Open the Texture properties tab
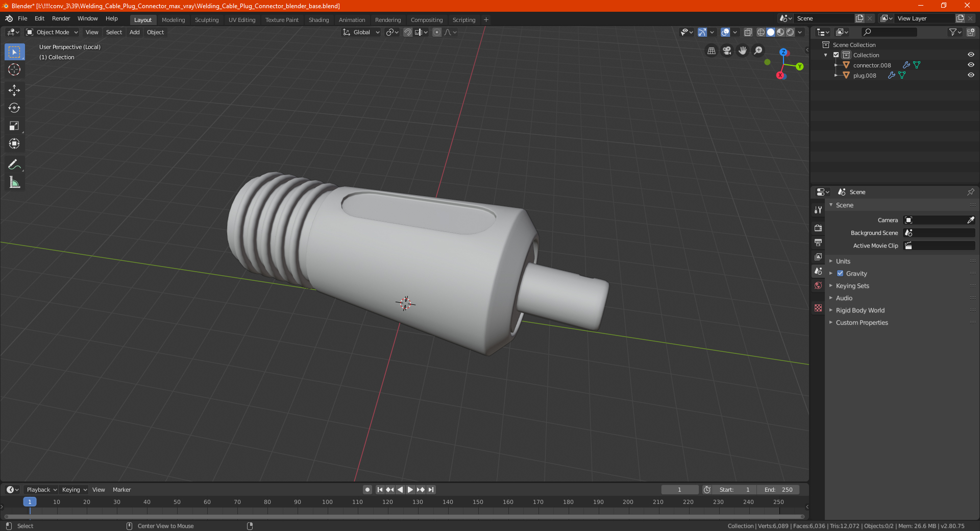Viewport: 980px width, 531px height. (818, 308)
